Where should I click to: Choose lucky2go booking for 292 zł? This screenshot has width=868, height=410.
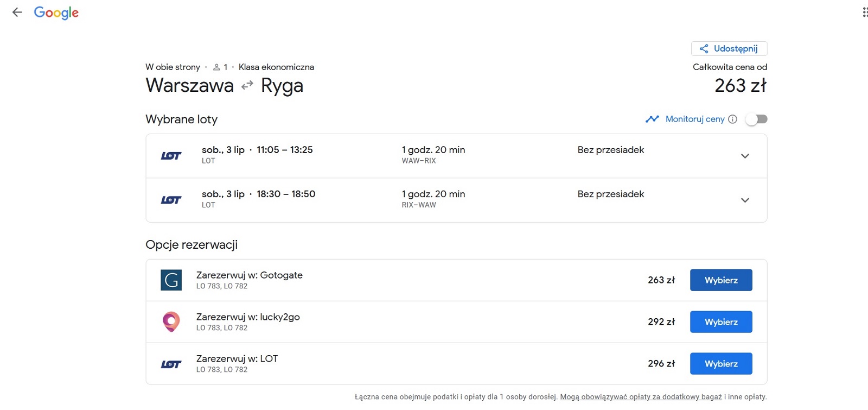(x=721, y=322)
